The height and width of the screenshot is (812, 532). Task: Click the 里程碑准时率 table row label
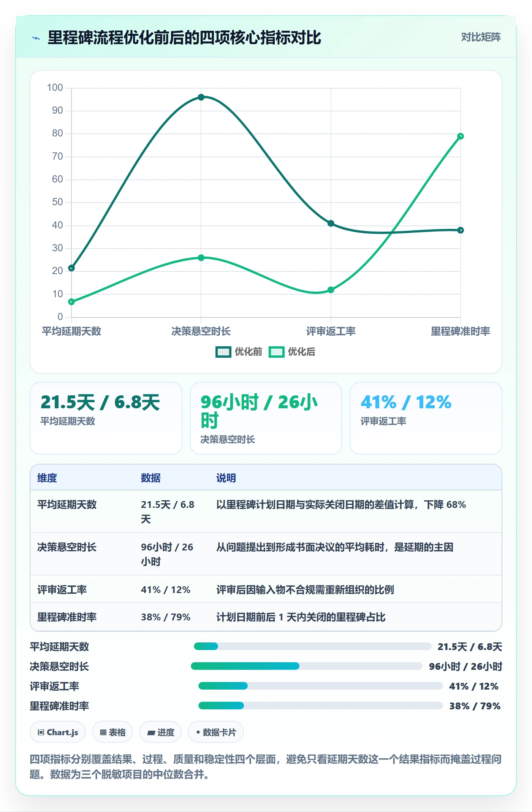[x=67, y=617]
